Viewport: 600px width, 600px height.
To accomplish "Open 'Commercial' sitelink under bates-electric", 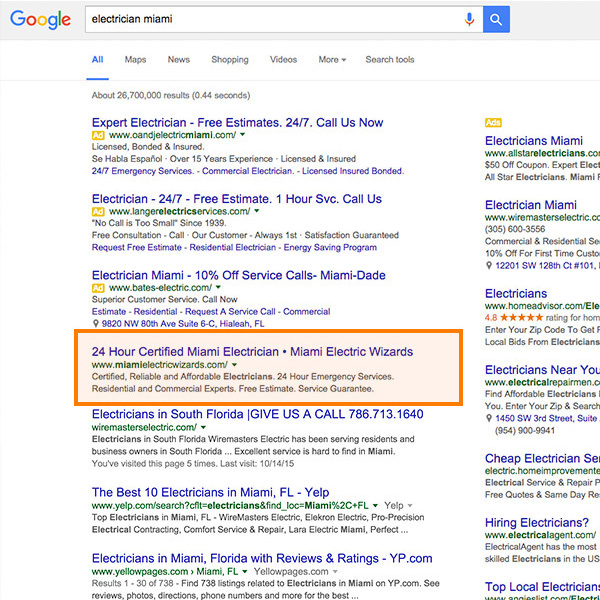I will [307, 312].
